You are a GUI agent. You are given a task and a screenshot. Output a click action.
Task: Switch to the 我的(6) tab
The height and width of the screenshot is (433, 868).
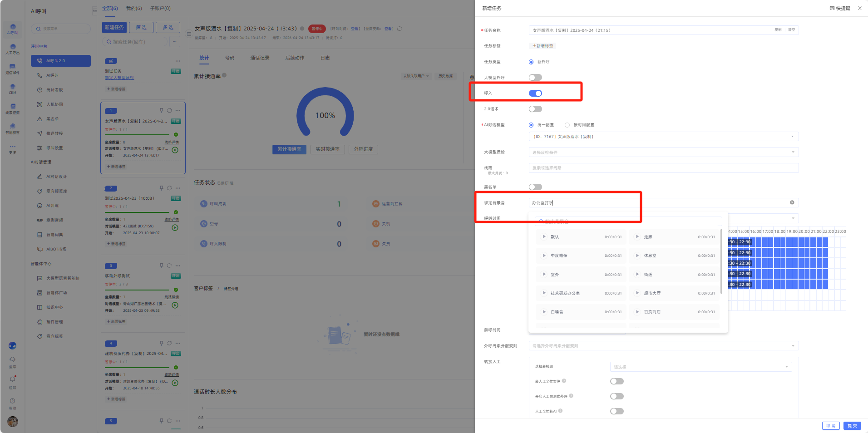click(134, 8)
